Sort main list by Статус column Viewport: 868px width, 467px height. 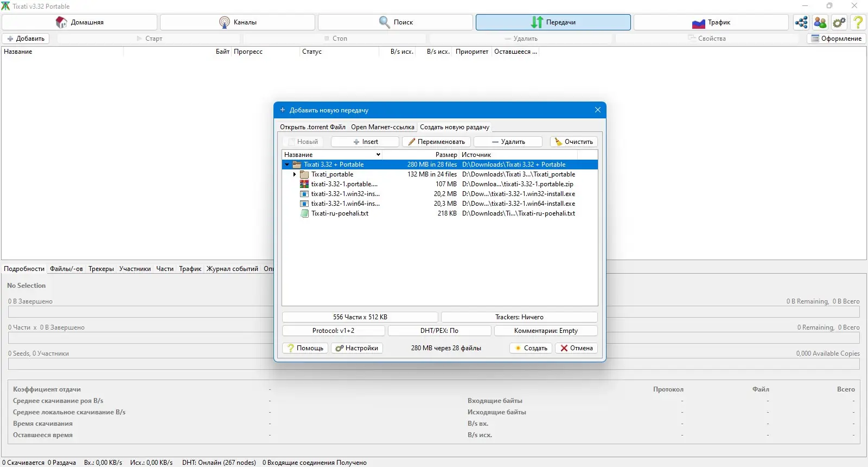[339, 52]
